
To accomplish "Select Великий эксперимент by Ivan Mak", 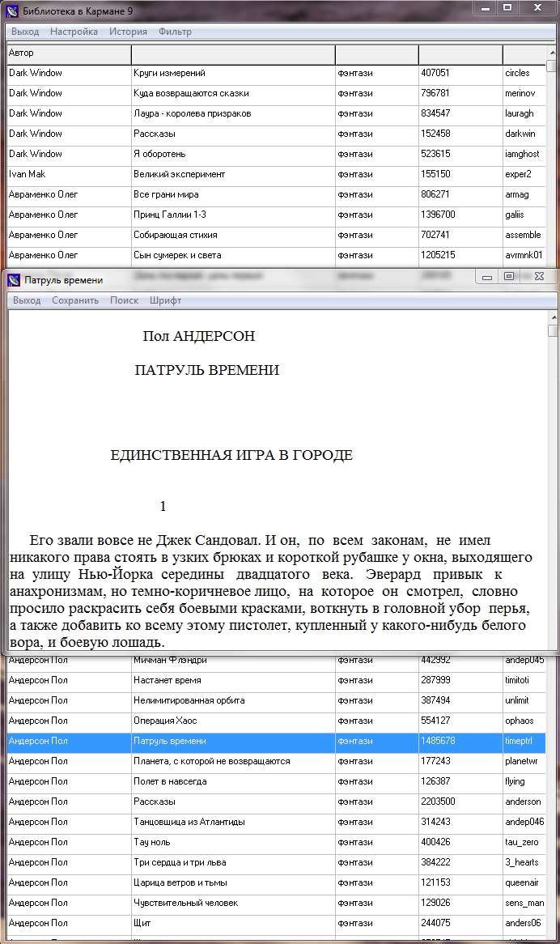I will point(276,175).
